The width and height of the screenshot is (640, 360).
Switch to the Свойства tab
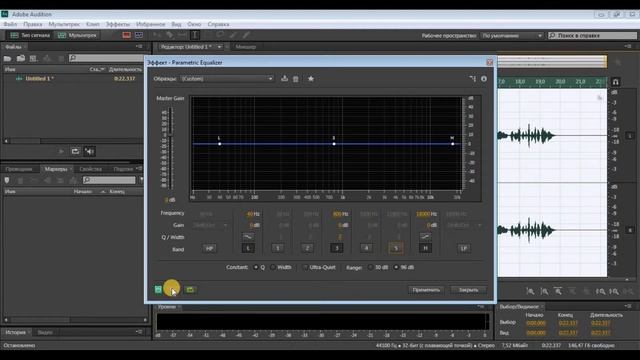tap(91, 169)
